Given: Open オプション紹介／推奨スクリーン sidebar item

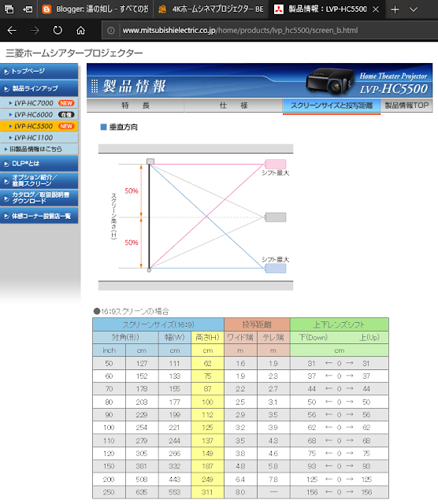Looking at the screenshot, I should [x=39, y=180].
